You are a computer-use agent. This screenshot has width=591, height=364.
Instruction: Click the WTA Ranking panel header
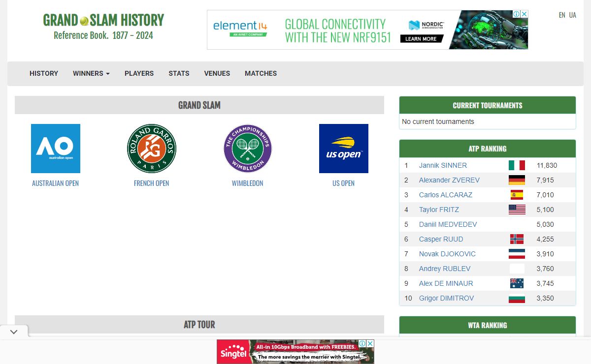pos(488,325)
